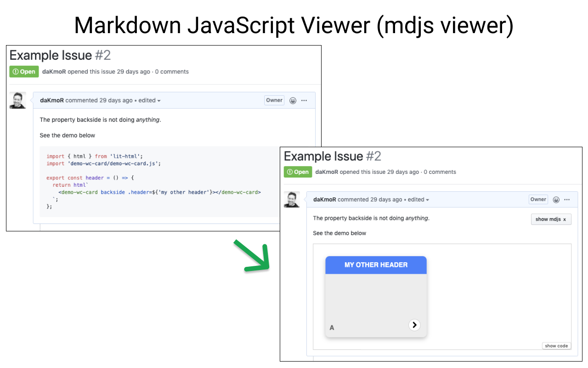
Task: Expand the edited history in the mdjs viewer
Action: [x=418, y=200]
